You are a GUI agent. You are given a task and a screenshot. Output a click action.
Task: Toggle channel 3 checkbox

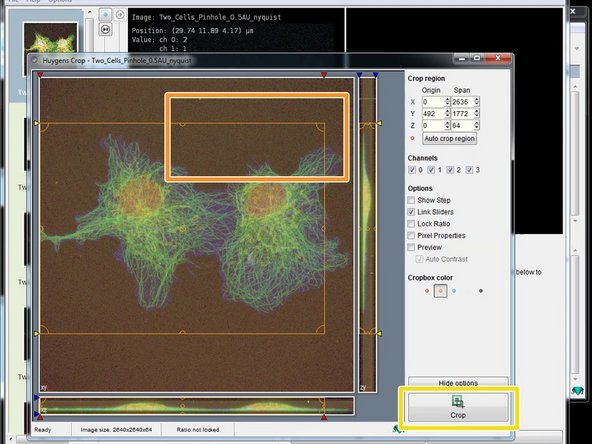click(469, 170)
